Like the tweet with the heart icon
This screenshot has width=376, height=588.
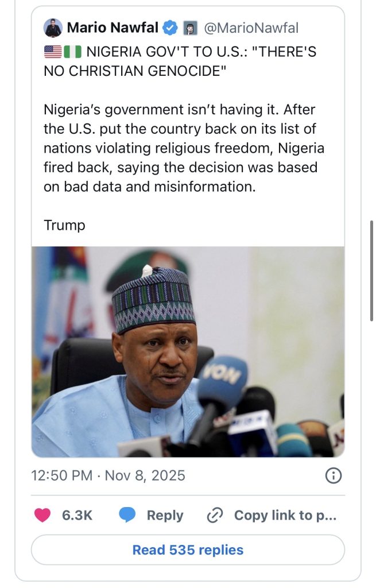click(x=42, y=515)
